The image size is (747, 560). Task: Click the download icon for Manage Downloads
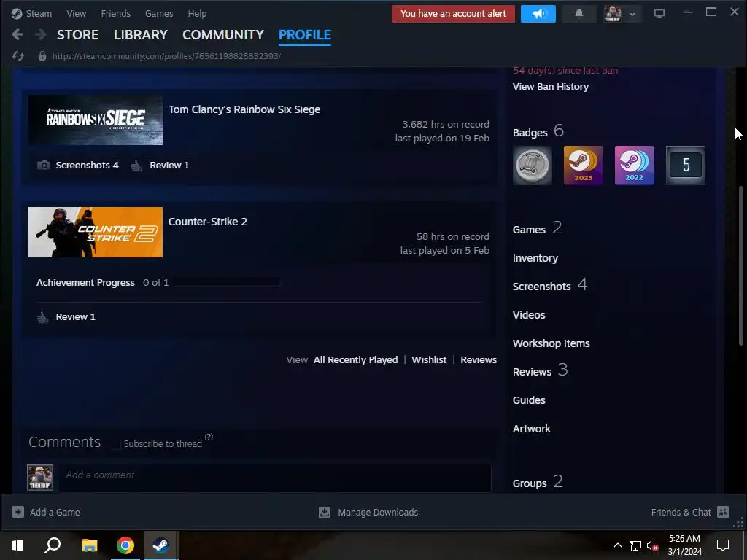click(325, 513)
